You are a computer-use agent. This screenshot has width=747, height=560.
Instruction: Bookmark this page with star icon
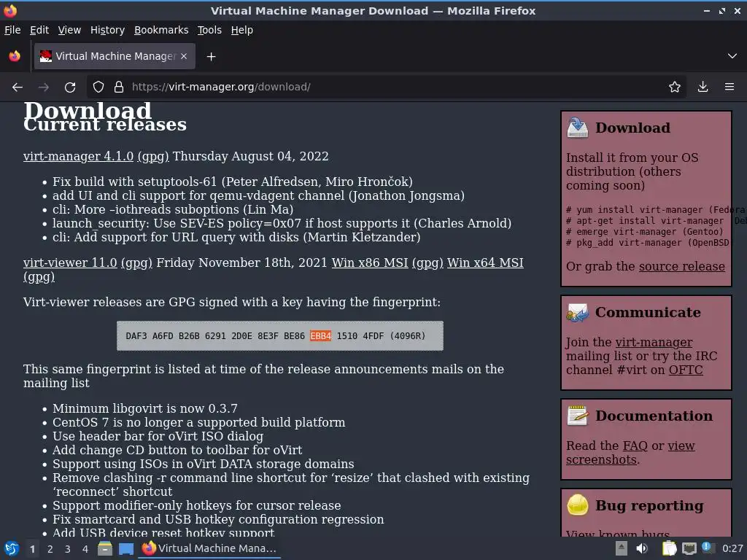point(675,87)
